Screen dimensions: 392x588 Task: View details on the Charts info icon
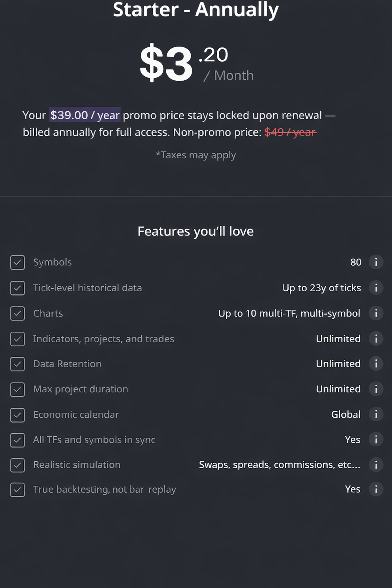click(376, 313)
